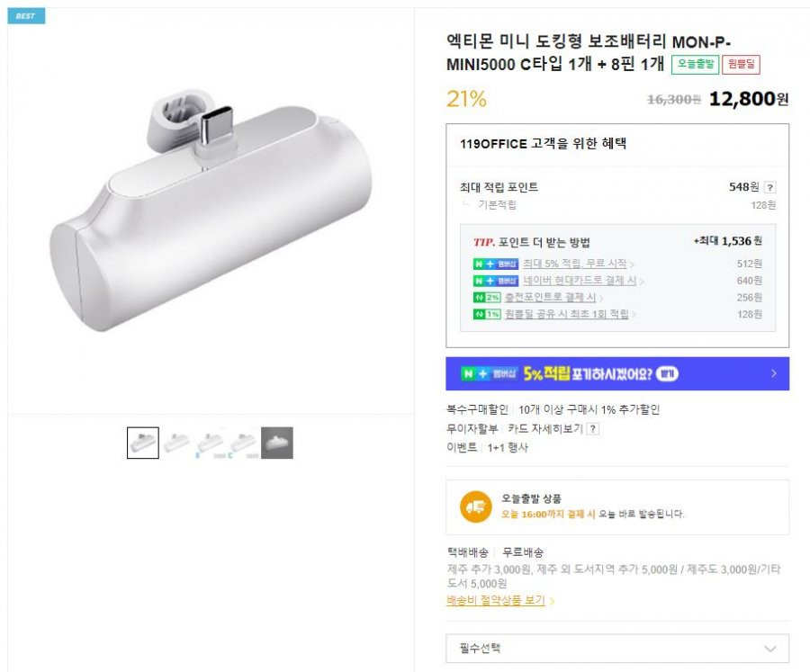
Task: Select the dark gray fifth thumbnail
Action: pos(277,443)
